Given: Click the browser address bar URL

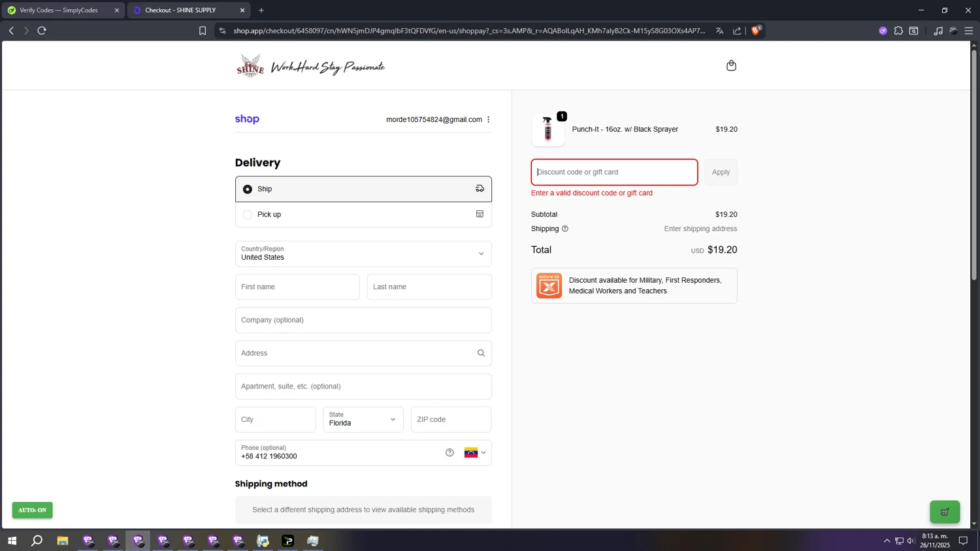Looking at the screenshot, I should 469,31.
